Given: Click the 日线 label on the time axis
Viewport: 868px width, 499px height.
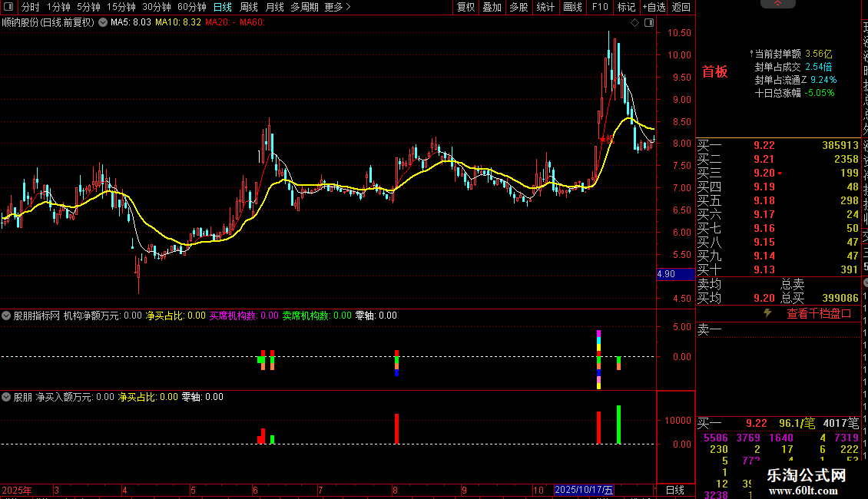Looking at the screenshot, I should [x=674, y=490].
